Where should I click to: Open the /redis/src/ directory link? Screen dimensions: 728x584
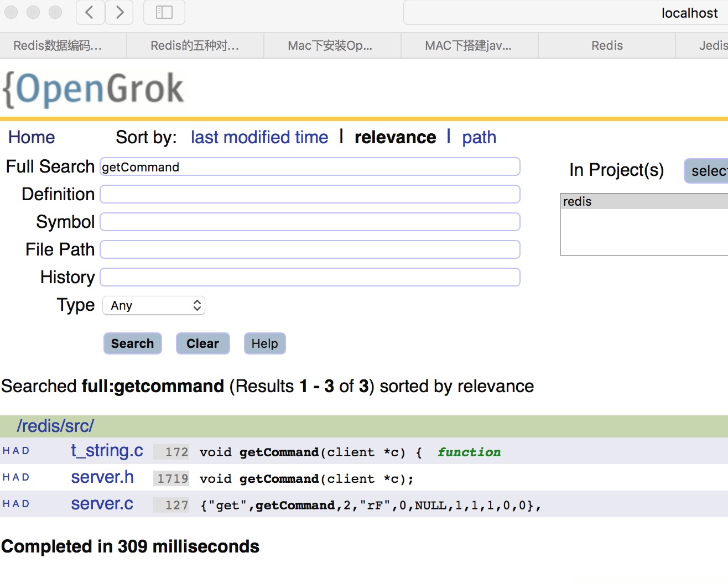click(55, 426)
